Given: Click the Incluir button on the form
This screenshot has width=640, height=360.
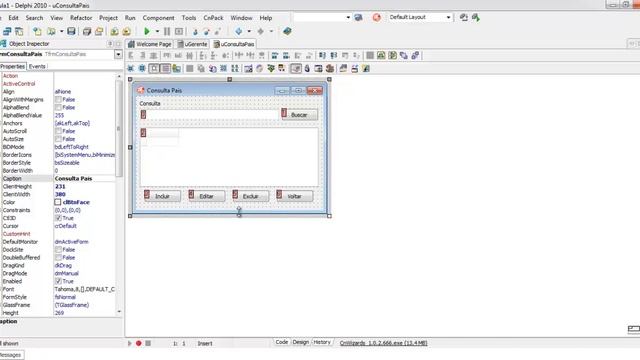Looking at the screenshot, I should click(162, 196).
